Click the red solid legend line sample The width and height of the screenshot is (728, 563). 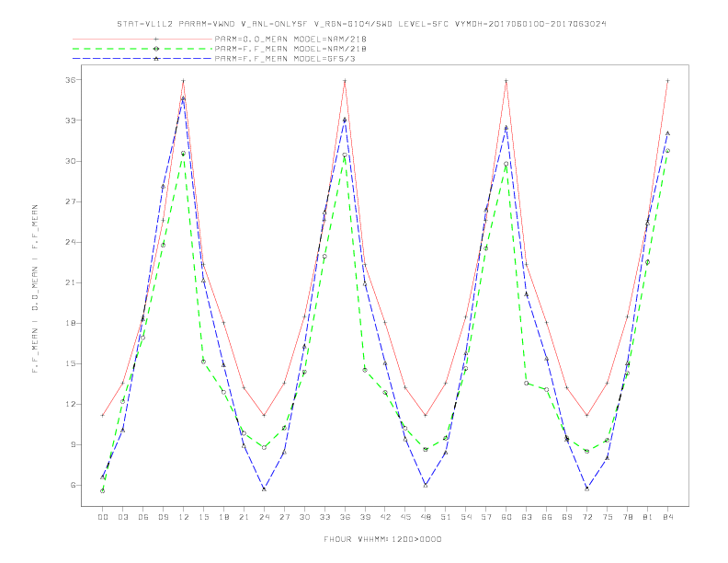click(142, 40)
